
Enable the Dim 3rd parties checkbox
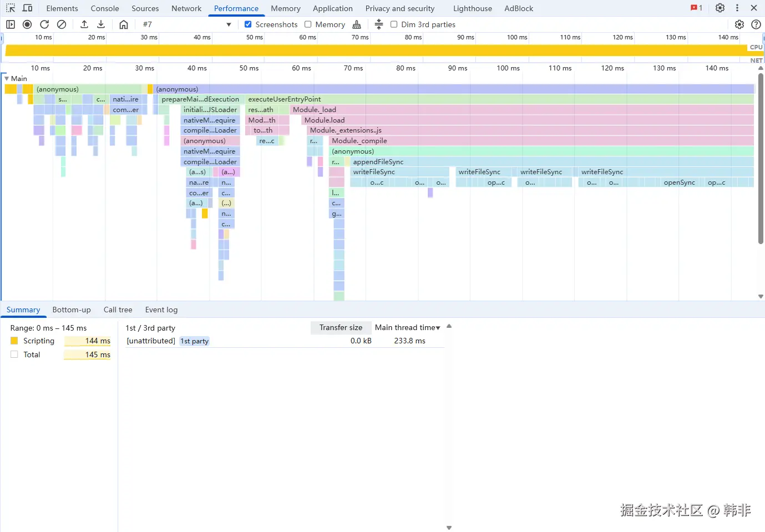click(x=394, y=24)
